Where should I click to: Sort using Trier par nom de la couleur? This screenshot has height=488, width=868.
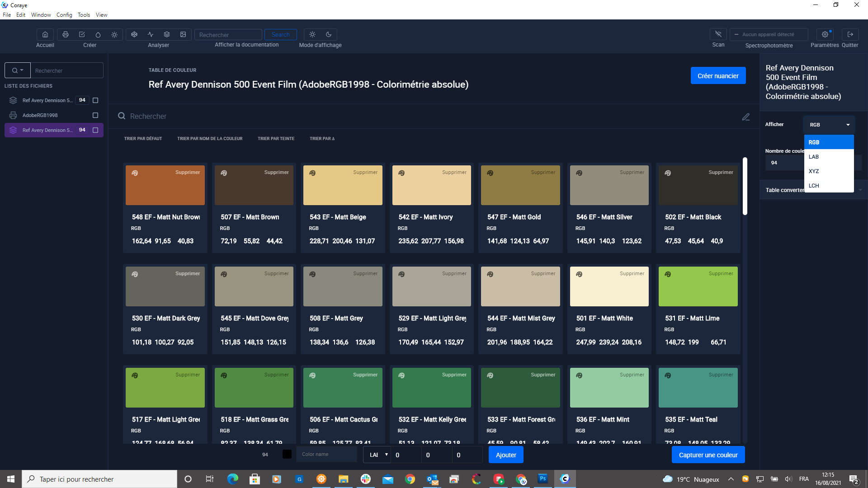tap(210, 139)
